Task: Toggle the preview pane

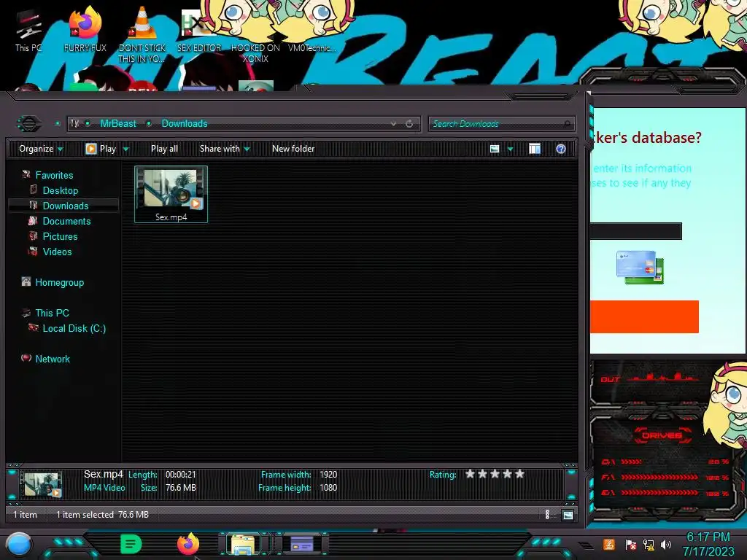Action: pos(535,149)
